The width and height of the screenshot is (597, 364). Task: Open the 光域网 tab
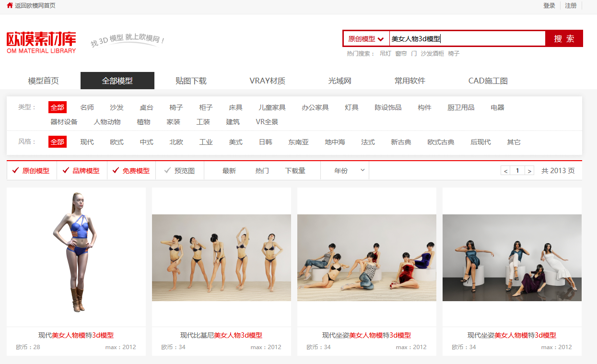pyautogui.click(x=340, y=81)
